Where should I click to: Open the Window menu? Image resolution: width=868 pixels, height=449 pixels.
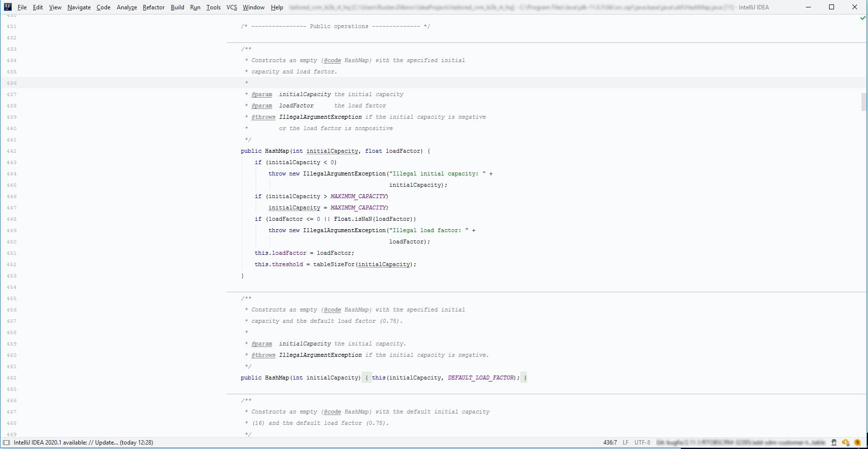pyautogui.click(x=253, y=7)
